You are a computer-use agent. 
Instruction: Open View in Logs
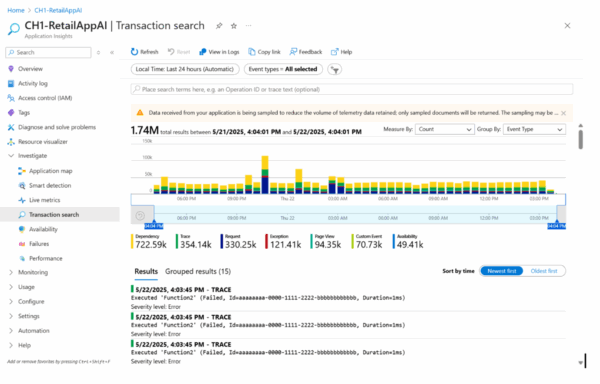point(219,52)
